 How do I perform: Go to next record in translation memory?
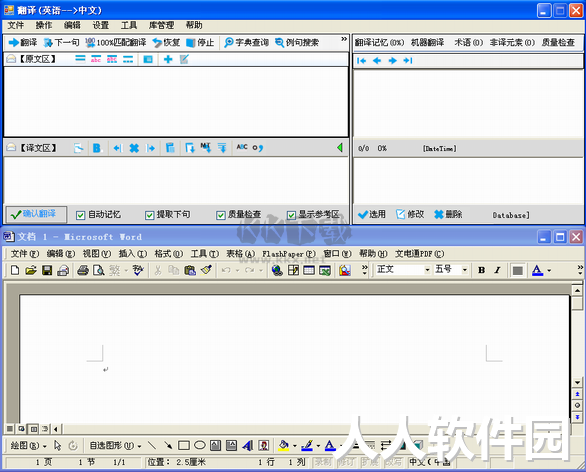pos(392,61)
